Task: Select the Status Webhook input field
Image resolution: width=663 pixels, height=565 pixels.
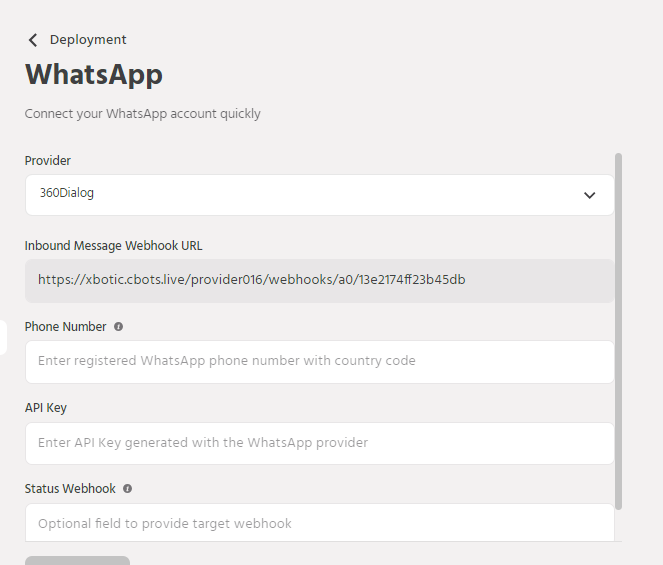Action: point(319,522)
